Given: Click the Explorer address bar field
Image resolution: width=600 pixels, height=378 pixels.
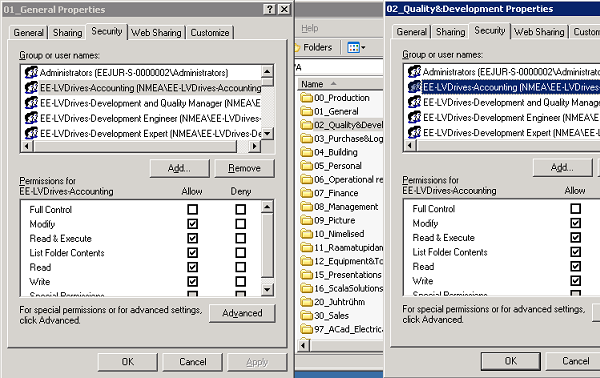Looking at the screenshot, I should [339, 67].
